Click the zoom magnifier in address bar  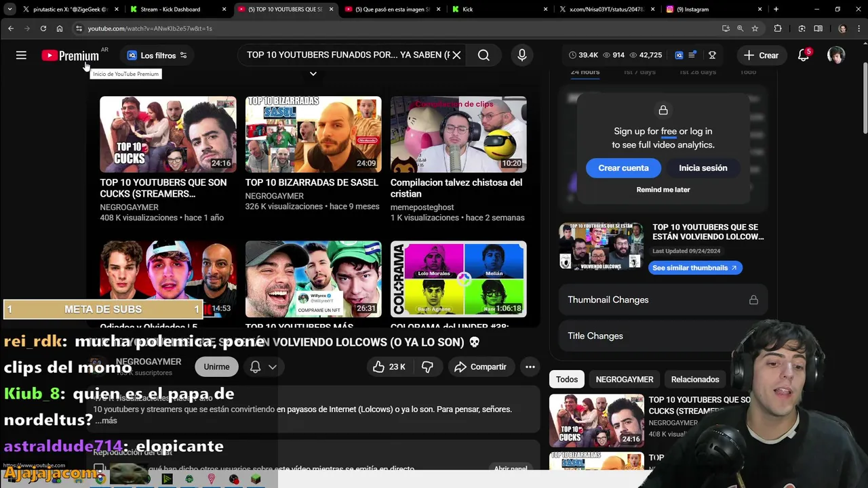coord(740,28)
